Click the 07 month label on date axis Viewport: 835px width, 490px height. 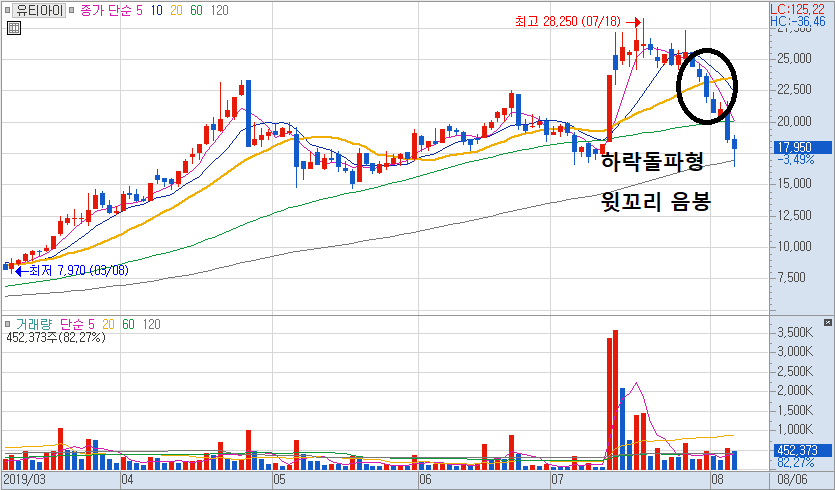(x=557, y=480)
